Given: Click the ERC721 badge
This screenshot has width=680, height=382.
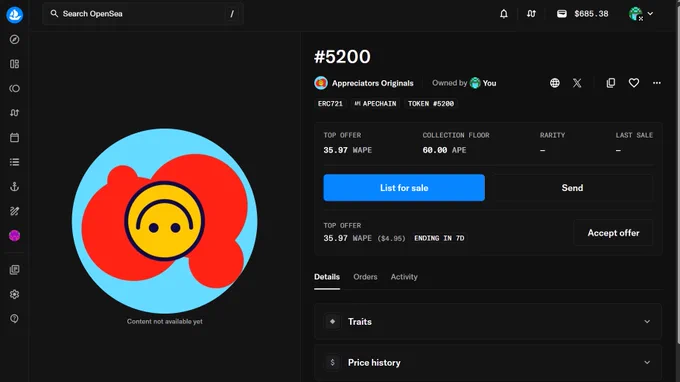Looking at the screenshot, I should (330, 104).
